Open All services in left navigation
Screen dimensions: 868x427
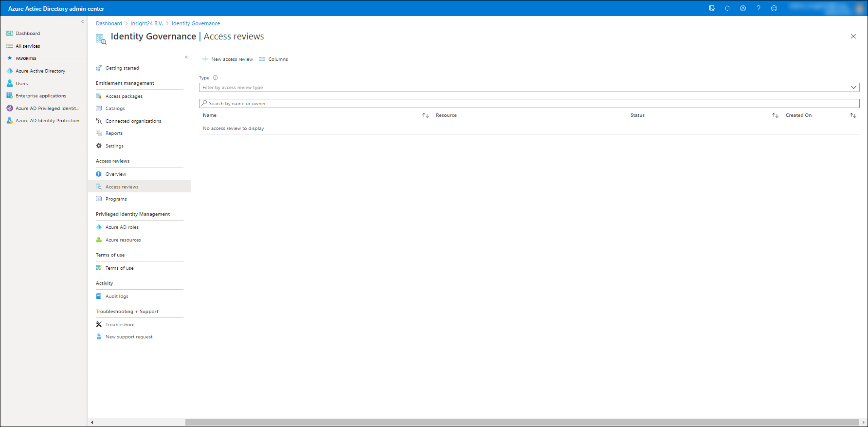click(28, 46)
